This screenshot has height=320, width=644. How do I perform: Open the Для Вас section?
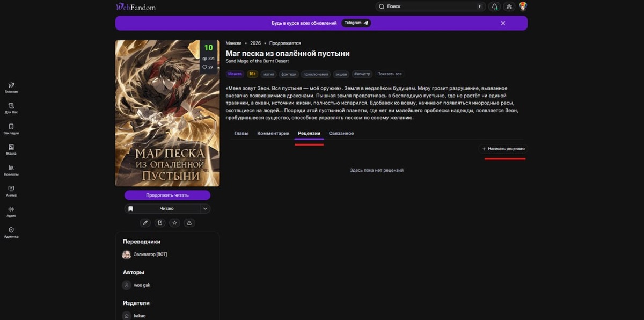(11, 108)
